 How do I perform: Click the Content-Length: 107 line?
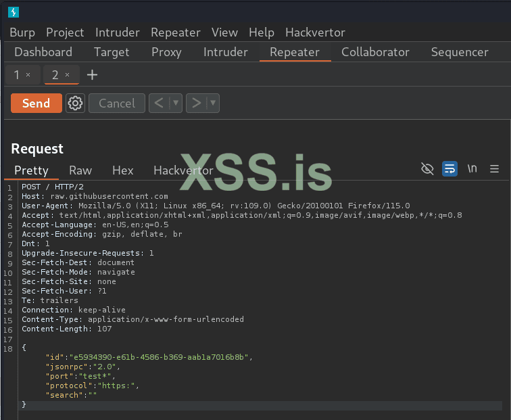click(67, 329)
